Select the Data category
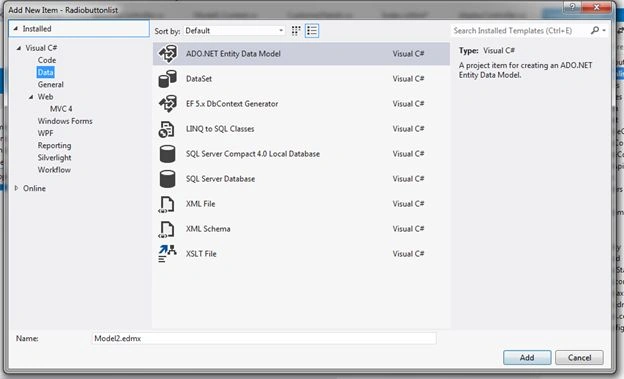Image resolution: width=624 pixels, height=379 pixels. point(45,72)
